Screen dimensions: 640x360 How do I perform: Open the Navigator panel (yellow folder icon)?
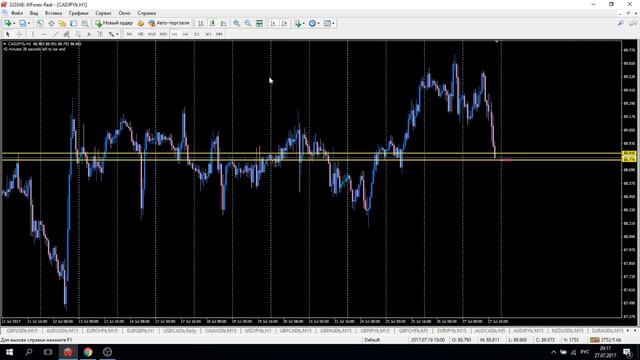click(x=62, y=23)
